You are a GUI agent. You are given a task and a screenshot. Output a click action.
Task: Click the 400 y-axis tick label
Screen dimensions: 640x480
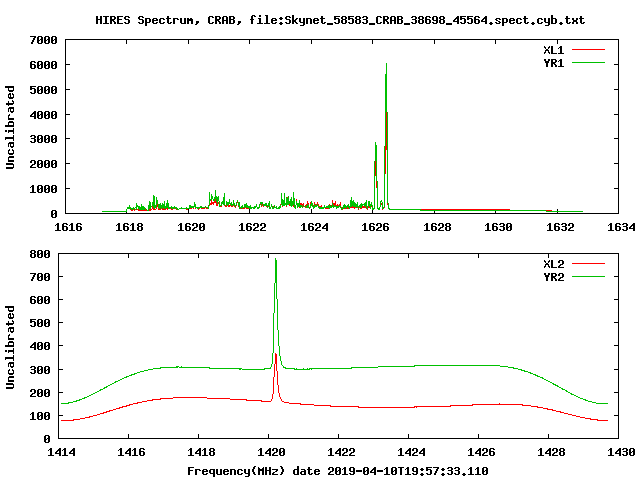pyautogui.click(x=40, y=347)
